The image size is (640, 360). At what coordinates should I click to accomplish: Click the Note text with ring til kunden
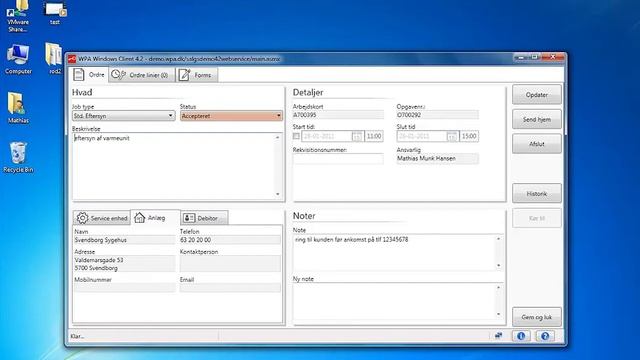tap(351, 240)
